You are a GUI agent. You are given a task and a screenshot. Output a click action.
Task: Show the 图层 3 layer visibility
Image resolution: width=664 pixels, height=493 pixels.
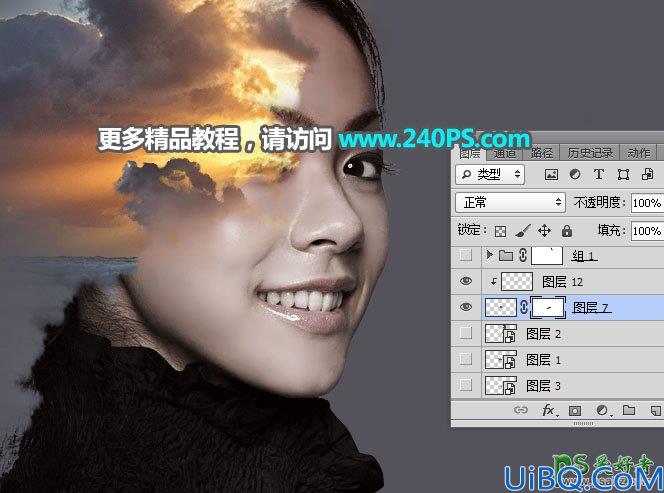466,385
